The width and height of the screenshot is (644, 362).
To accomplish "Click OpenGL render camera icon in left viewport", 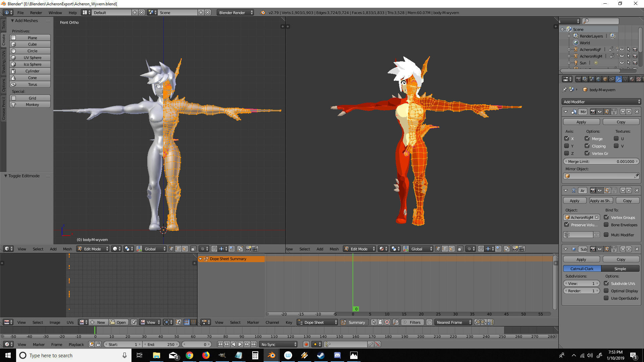I will [249, 249].
